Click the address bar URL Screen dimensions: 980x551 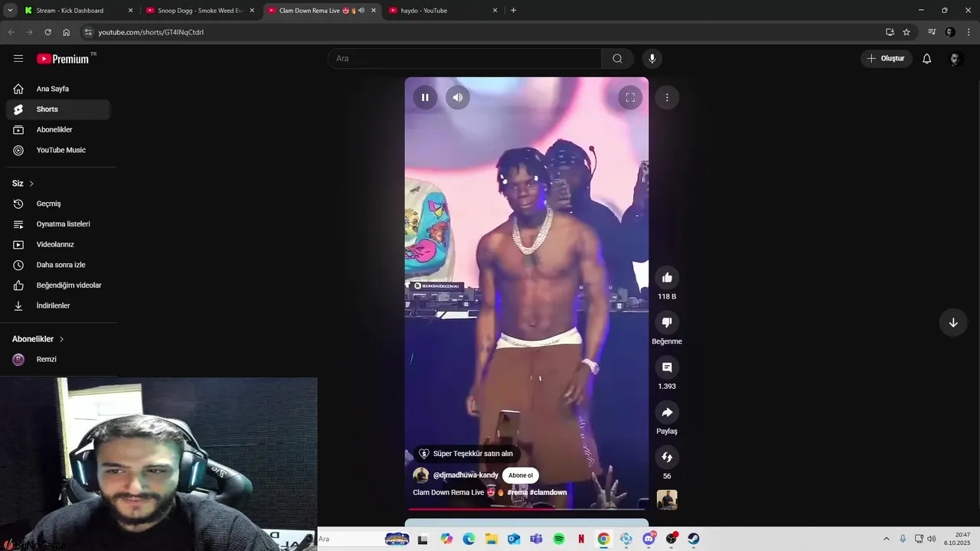pyautogui.click(x=151, y=32)
